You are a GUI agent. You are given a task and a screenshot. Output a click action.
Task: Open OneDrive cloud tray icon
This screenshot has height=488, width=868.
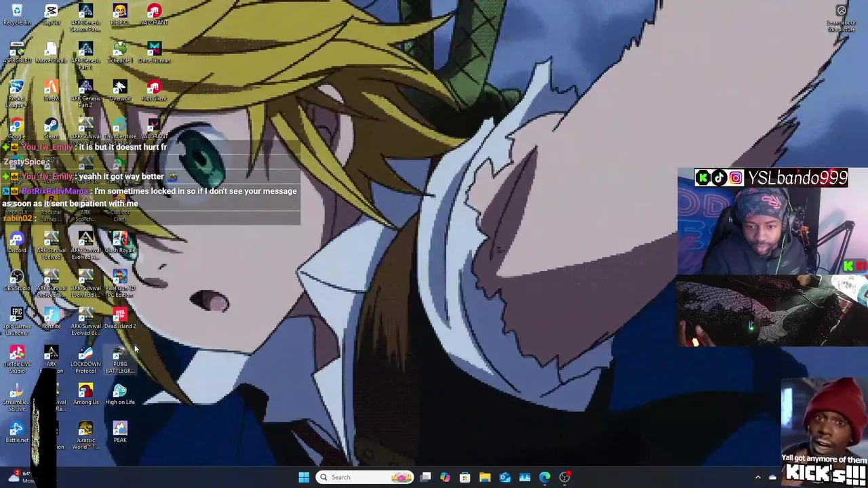pos(772,477)
